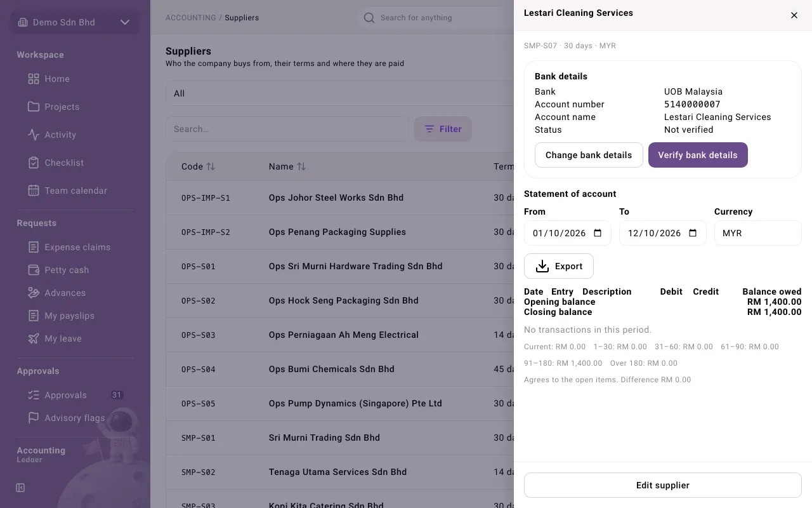
Task: Sort the table by Code column
Action: tap(199, 166)
